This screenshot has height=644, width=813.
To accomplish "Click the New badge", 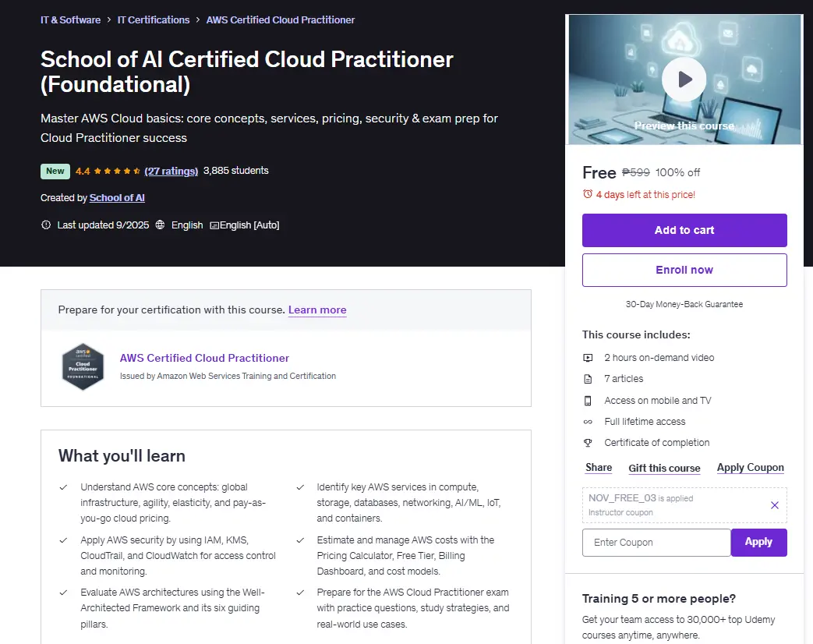I will [x=55, y=171].
